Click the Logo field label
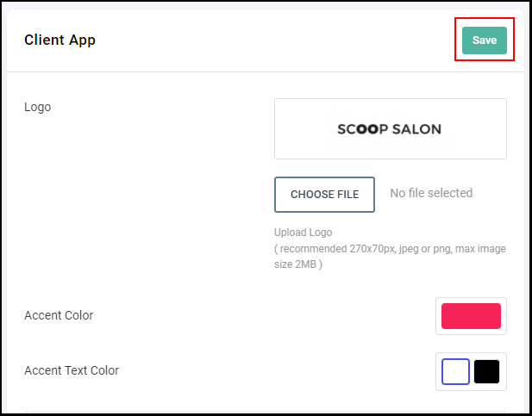532x416 pixels. 38,107
